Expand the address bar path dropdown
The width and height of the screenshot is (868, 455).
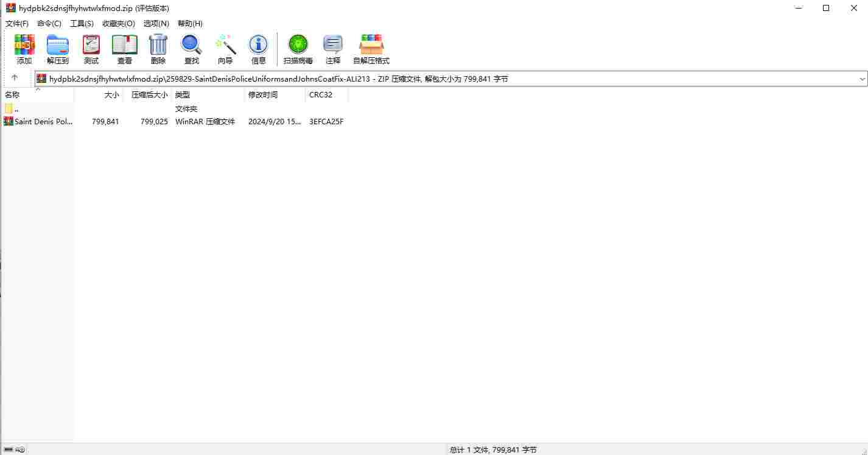point(862,79)
